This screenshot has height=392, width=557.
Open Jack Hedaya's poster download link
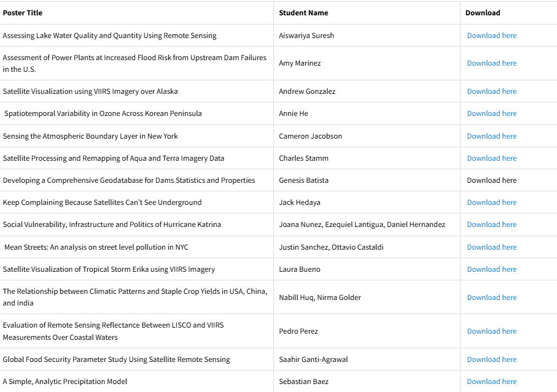point(491,202)
